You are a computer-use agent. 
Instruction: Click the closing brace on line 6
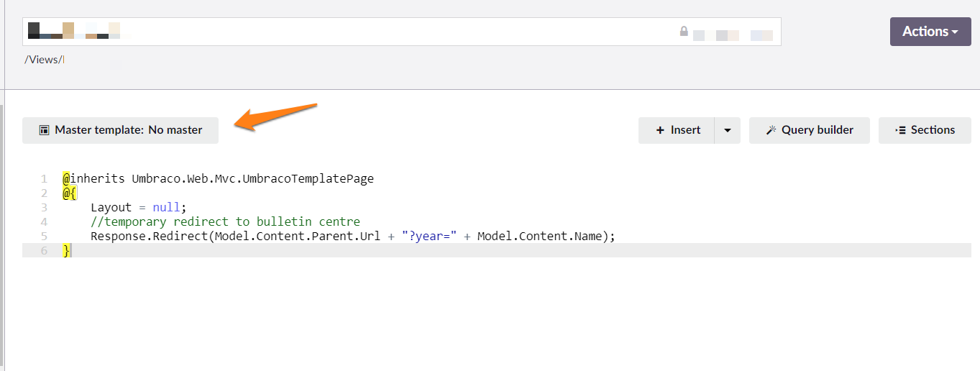click(66, 250)
